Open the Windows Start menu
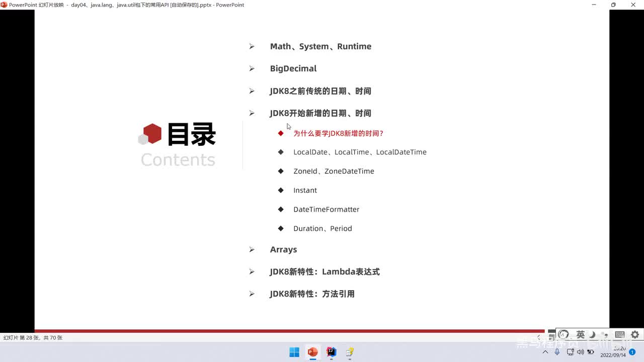Screen dimensions: 644x362 (x=294, y=352)
